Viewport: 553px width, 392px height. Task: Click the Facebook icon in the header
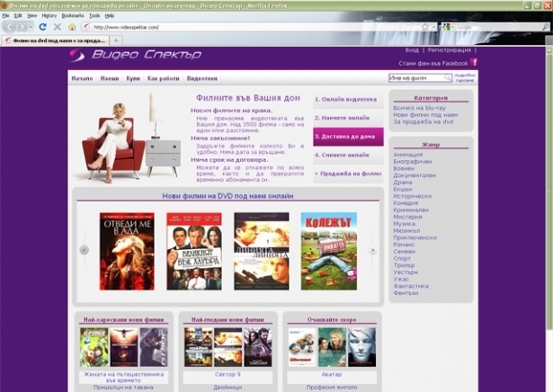474,63
